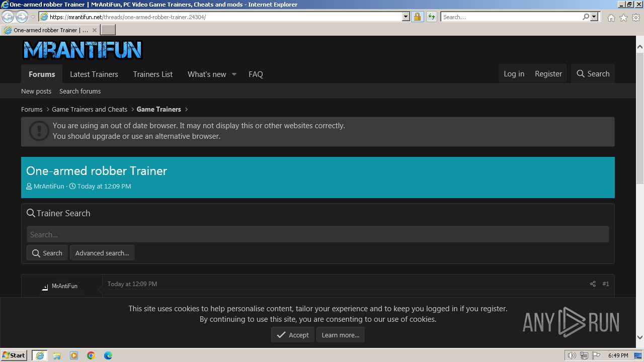Open the FAQ menu item
Screen dimensions: 644x362
coord(256,74)
